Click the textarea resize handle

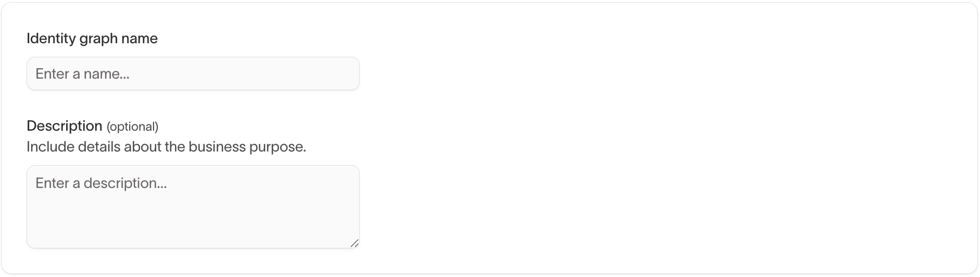pos(355,243)
